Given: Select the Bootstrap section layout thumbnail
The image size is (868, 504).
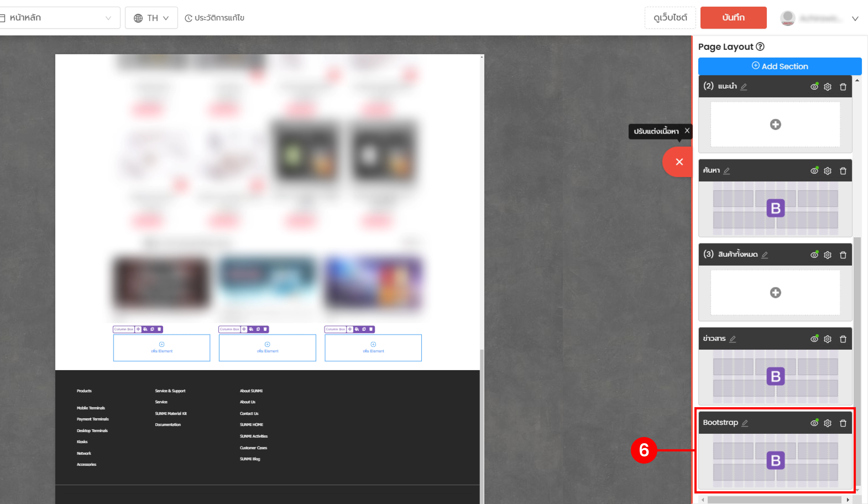Looking at the screenshot, I should (x=775, y=461).
